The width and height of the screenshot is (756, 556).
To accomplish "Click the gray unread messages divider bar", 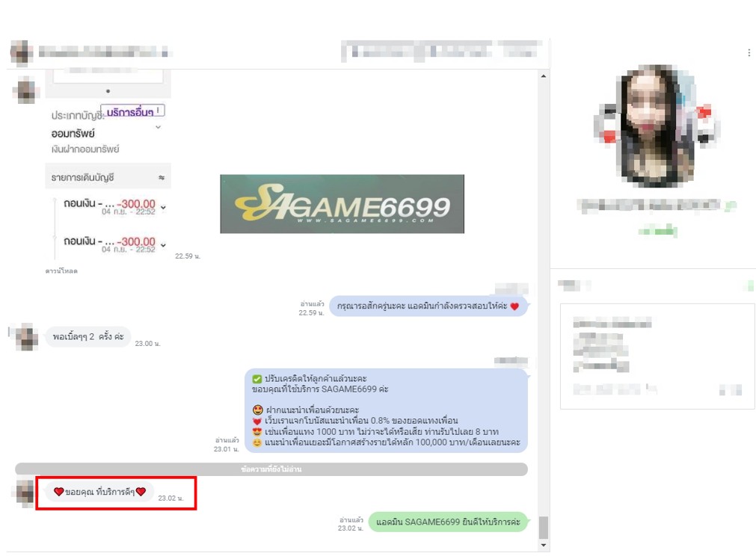I will (x=271, y=469).
